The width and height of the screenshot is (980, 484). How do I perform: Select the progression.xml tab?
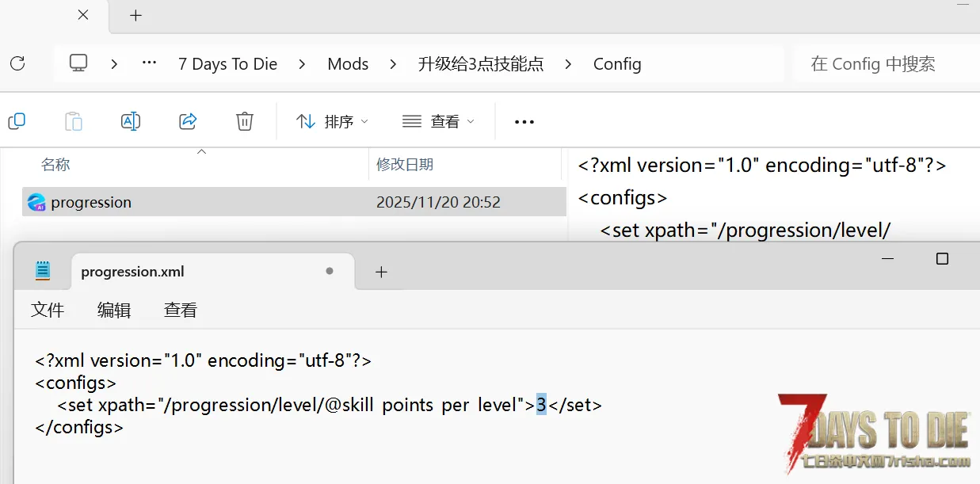(132, 272)
